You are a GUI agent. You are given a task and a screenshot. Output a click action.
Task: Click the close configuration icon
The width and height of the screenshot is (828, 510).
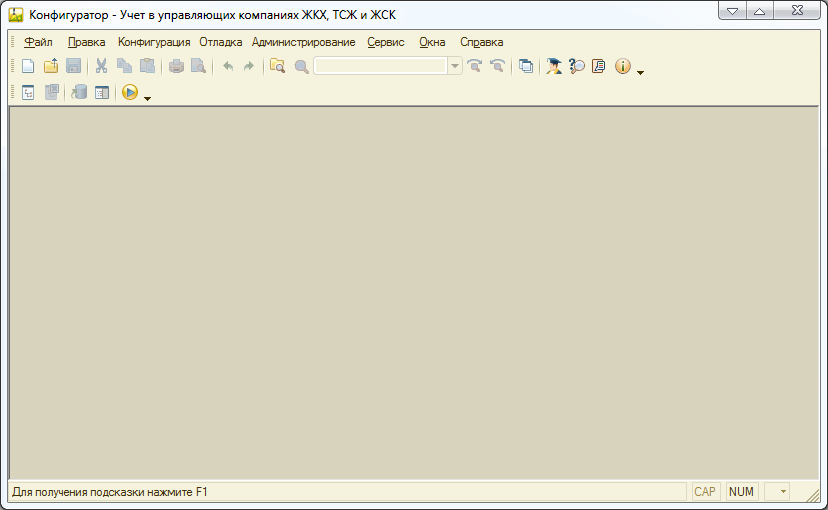coord(51,92)
